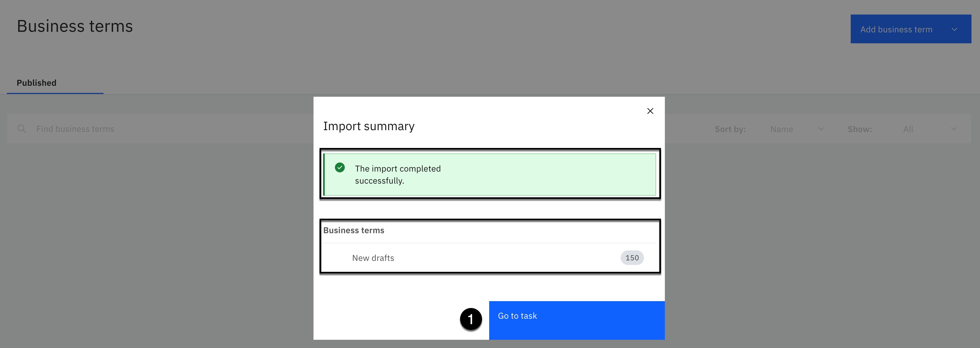Click the Import summary title

[x=369, y=126]
